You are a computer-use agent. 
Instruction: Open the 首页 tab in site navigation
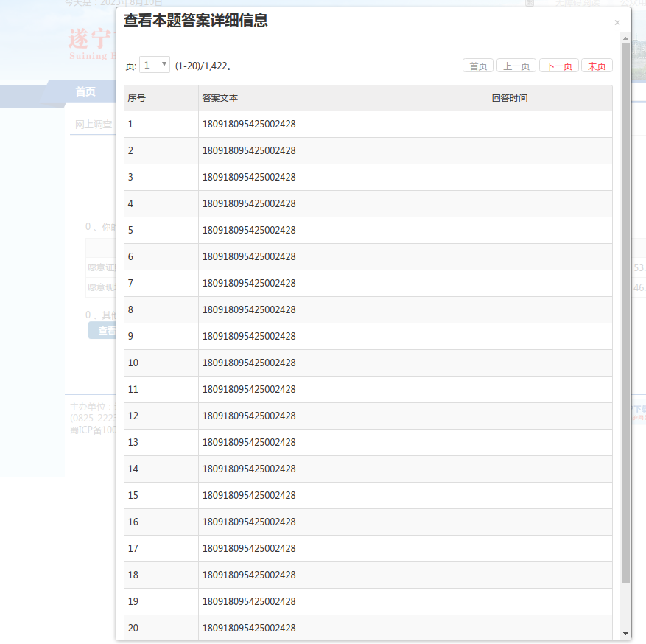(85, 92)
